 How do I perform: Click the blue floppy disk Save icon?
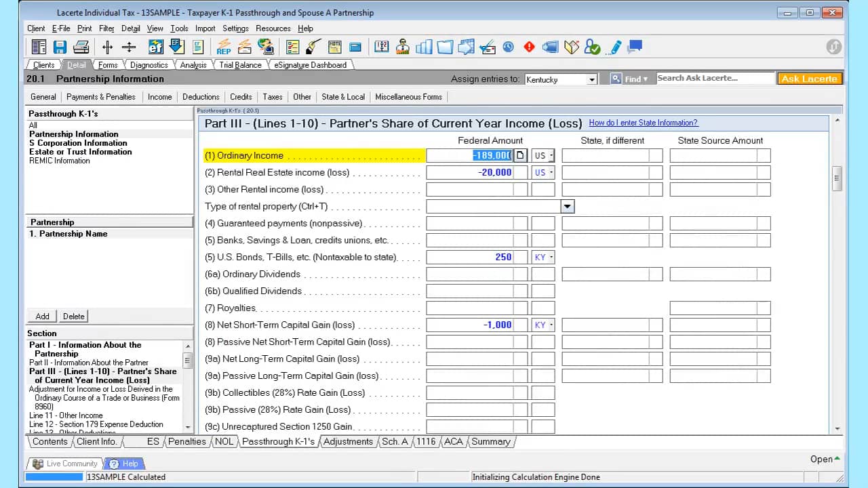click(x=60, y=47)
